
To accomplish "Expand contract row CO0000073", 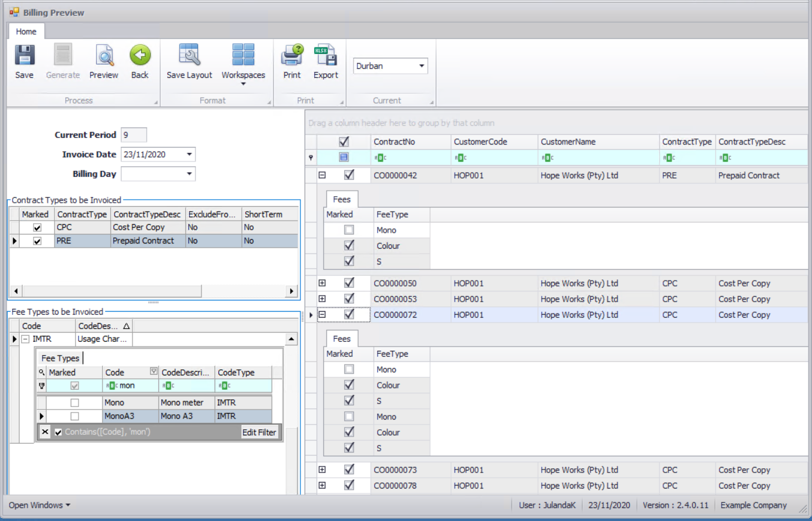I will [x=322, y=470].
